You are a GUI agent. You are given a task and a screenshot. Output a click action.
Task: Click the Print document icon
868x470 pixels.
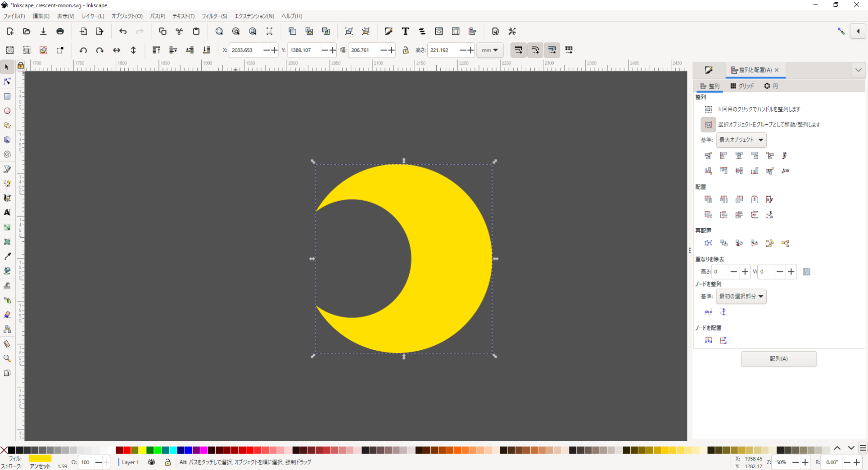point(60,32)
